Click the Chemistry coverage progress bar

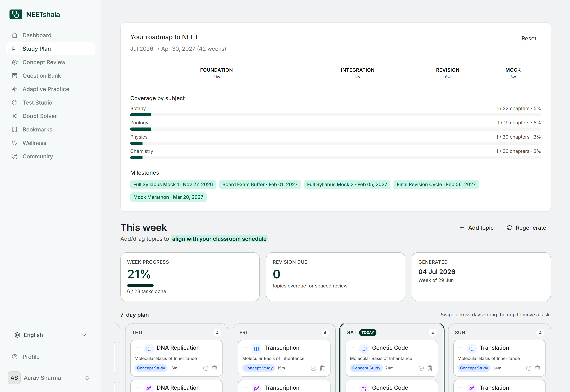335,157
